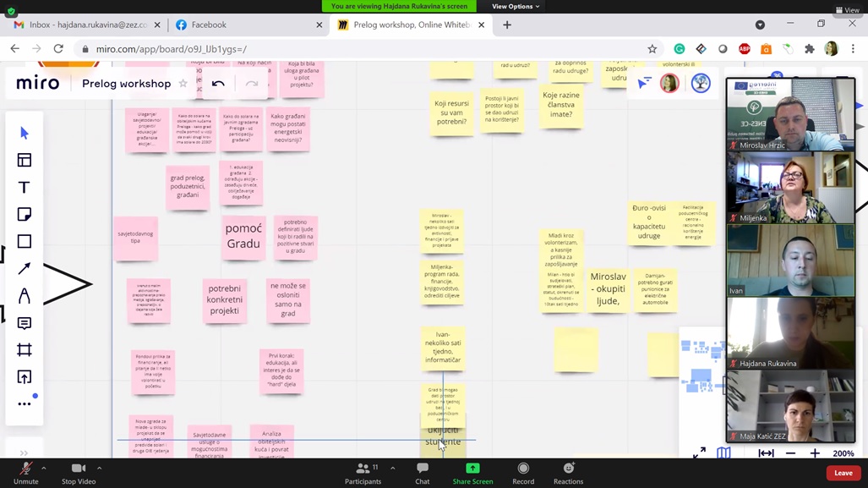Select the Connection line arrow tool
The image size is (868, 488).
[25, 269]
